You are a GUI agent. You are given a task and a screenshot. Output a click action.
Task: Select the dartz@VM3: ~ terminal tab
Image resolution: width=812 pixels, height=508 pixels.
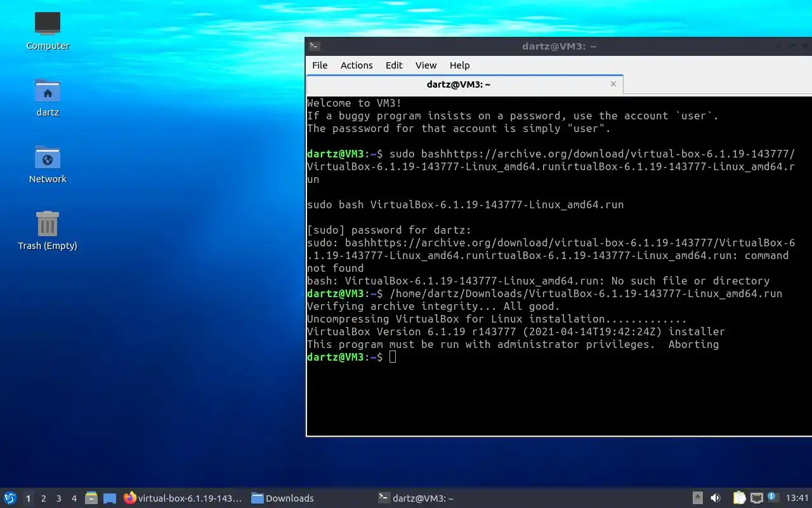[x=464, y=84]
